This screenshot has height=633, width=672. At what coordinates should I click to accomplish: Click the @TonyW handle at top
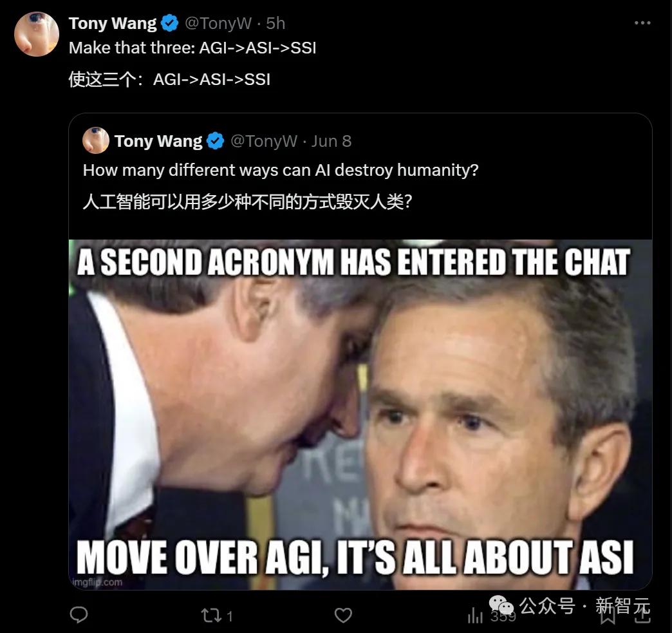pyautogui.click(x=216, y=24)
